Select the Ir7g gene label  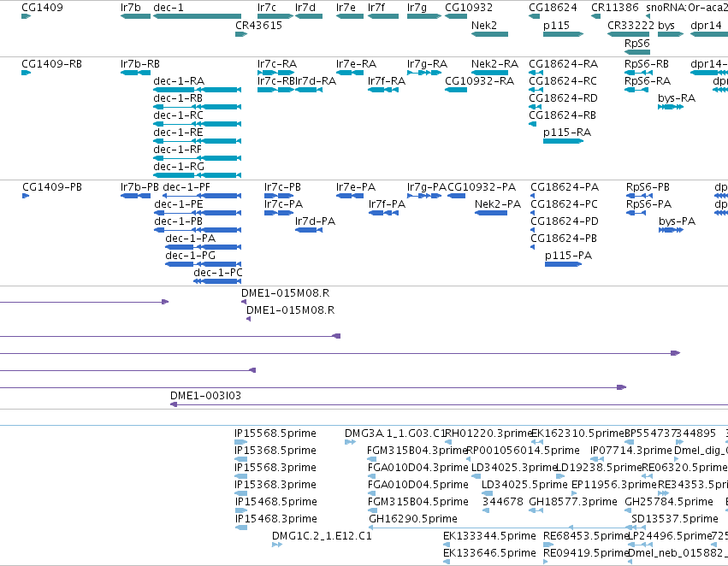417,8
